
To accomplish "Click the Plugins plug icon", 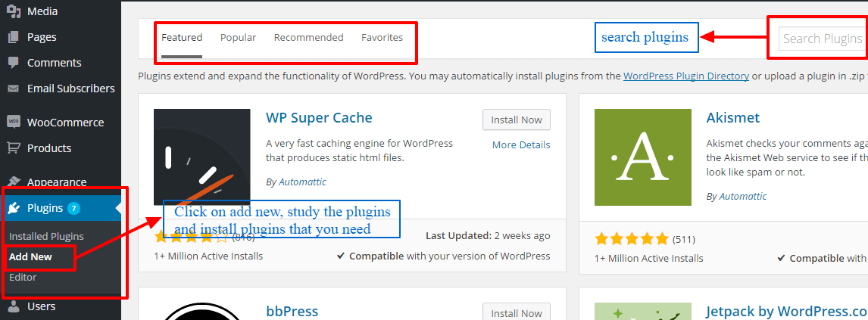I will click(x=14, y=208).
